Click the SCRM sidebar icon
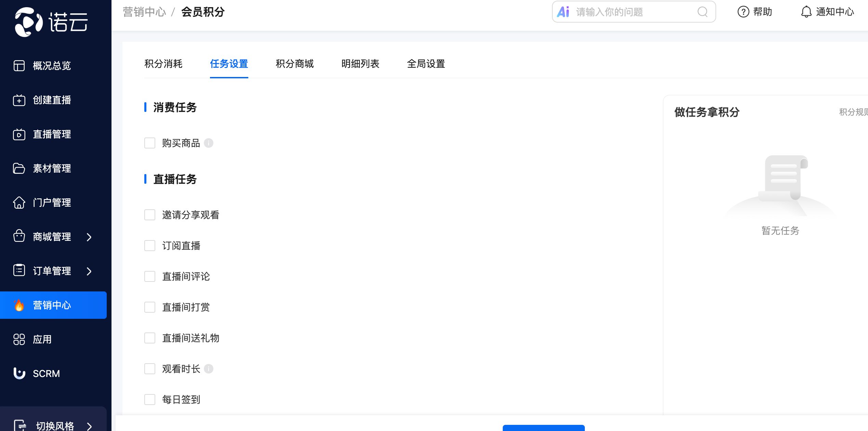This screenshot has width=868, height=431. coord(19,373)
